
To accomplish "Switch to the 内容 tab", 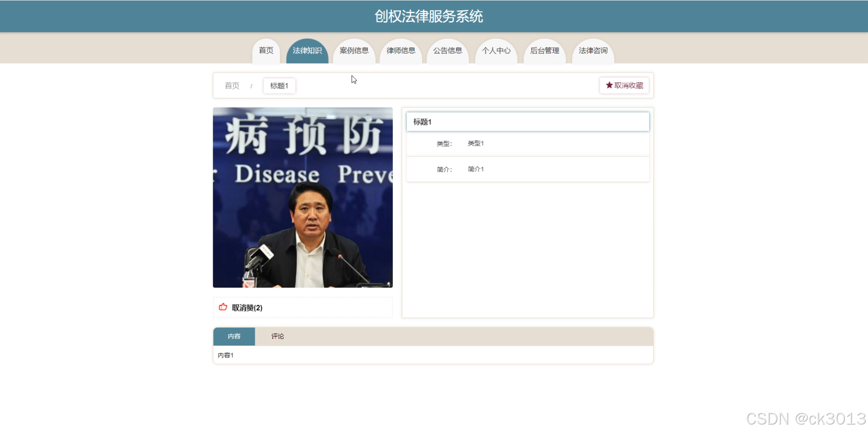I will tap(234, 336).
